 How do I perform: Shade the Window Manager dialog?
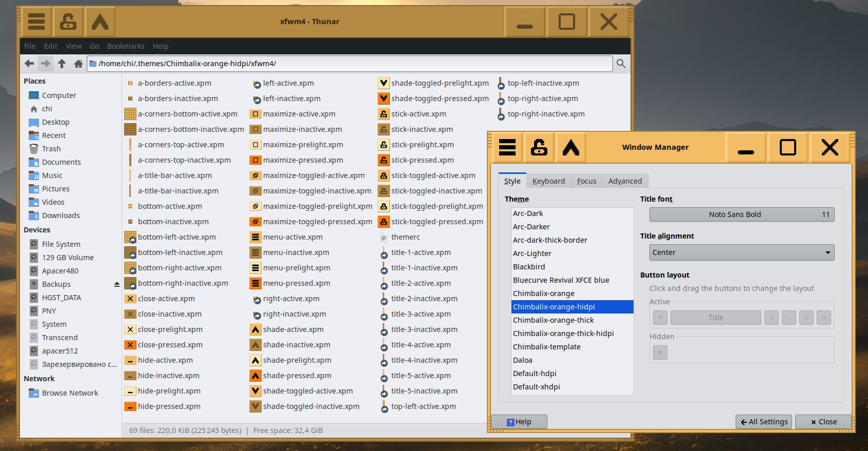(x=571, y=148)
